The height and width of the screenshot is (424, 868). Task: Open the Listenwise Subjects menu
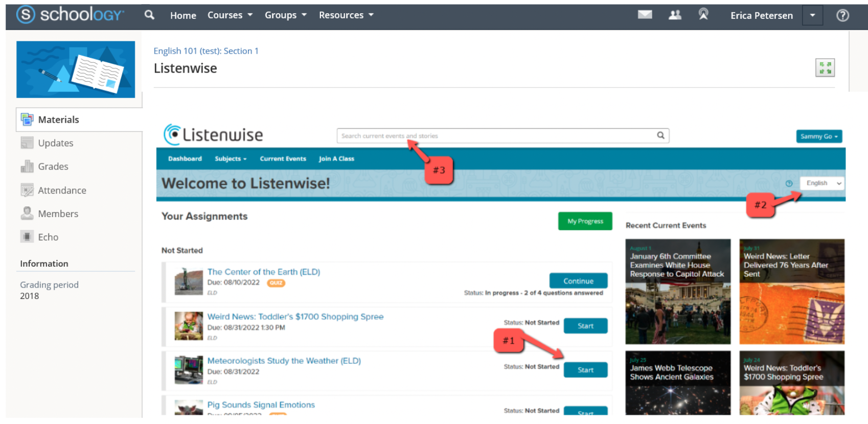click(x=230, y=159)
